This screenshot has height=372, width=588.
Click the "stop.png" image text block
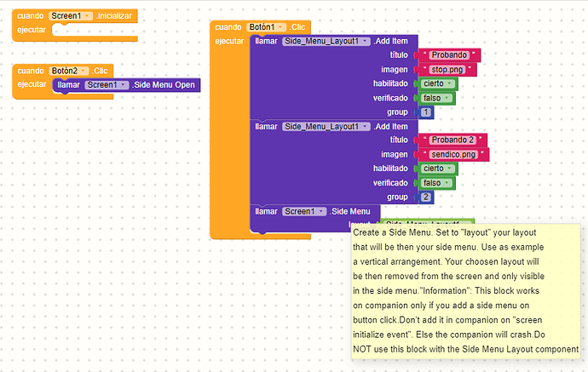pos(447,70)
